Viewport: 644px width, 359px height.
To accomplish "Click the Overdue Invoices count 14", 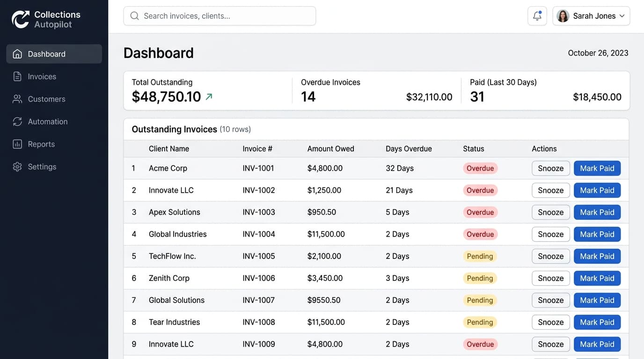I will (308, 97).
